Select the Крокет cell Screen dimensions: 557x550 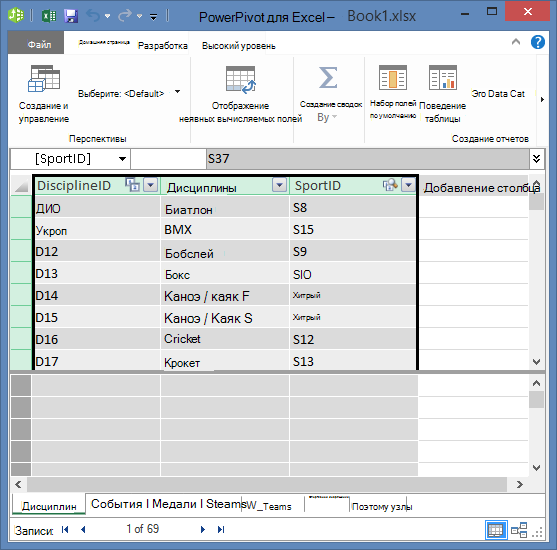pos(225,361)
